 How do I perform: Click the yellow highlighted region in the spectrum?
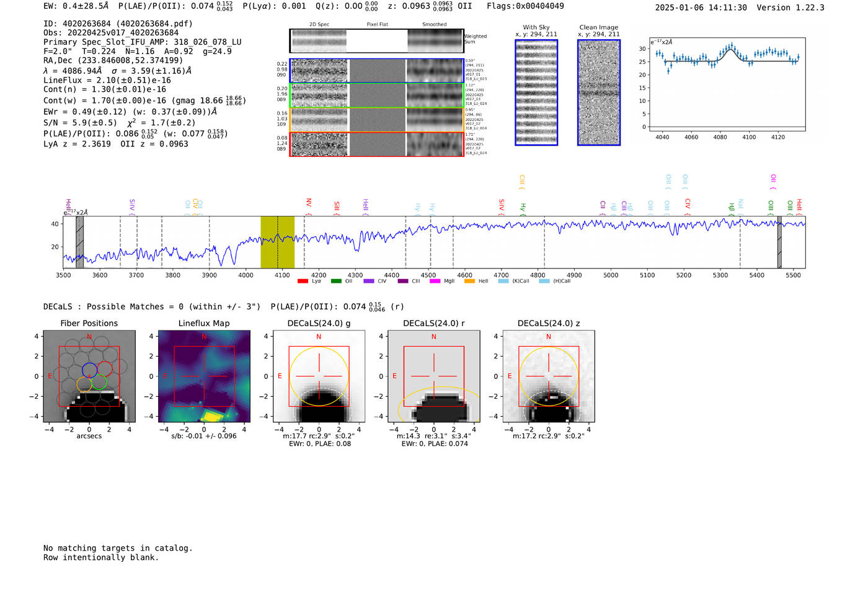(x=277, y=242)
